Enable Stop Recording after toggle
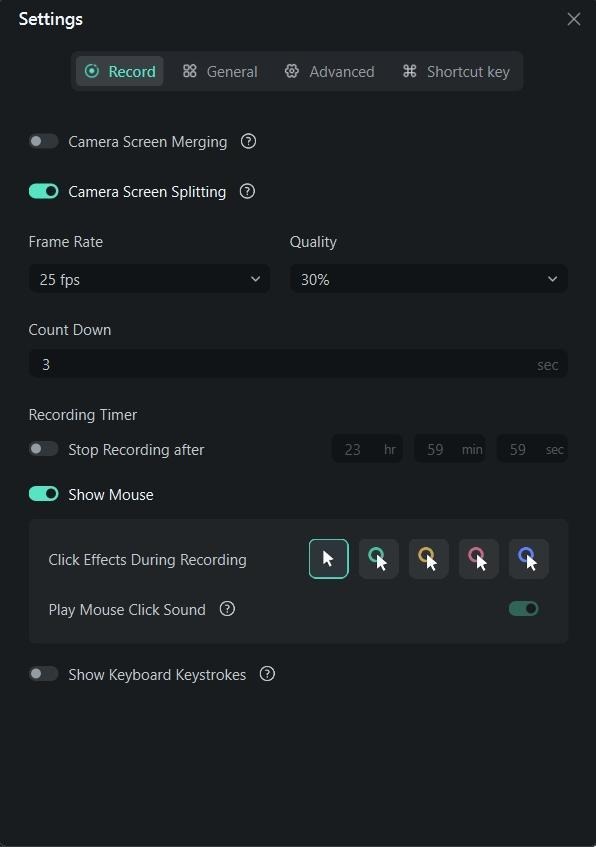596x847 pixels. click(x=43, y=449)
